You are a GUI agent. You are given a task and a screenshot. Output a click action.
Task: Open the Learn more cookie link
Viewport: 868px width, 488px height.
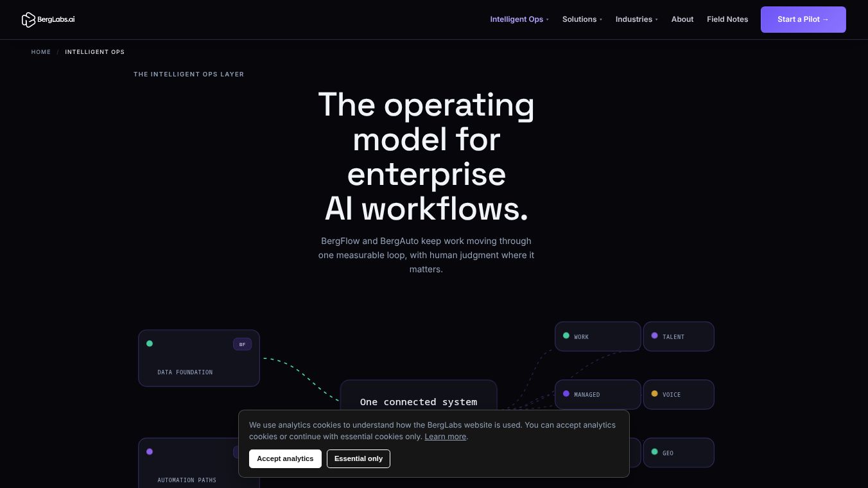click(x=445, y=437)
